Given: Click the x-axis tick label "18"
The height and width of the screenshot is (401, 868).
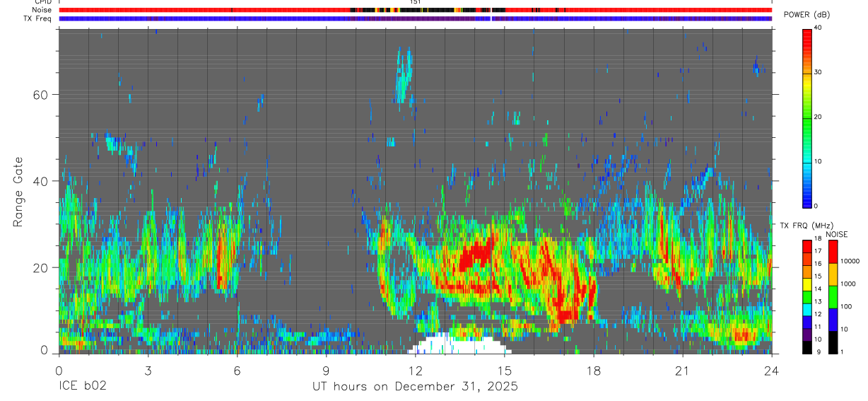Looking at the screenshot, I should click(x=594, y=371).
